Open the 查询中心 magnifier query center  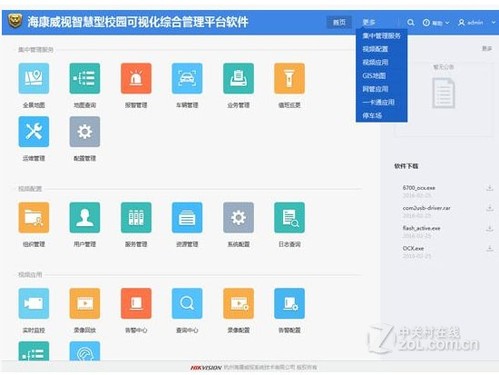(x=187, y=303)
